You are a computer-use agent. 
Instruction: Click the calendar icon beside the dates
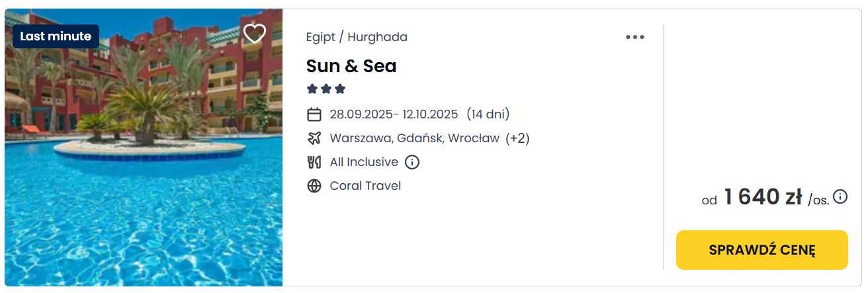314,114
